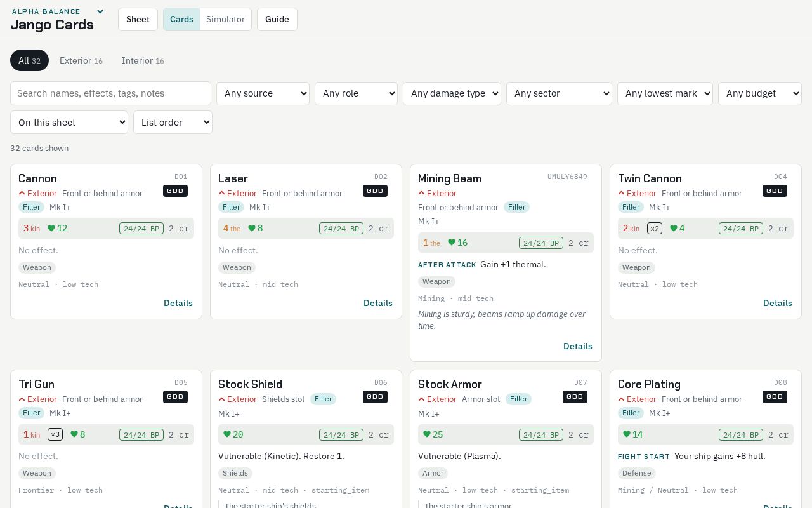Go to the Sheet tab

138,19
